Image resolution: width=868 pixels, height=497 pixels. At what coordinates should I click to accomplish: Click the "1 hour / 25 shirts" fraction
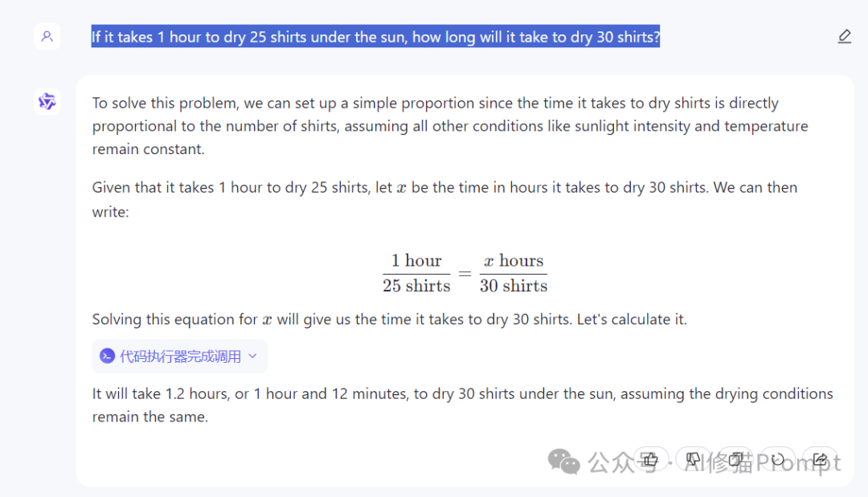[x=416, y=273]
